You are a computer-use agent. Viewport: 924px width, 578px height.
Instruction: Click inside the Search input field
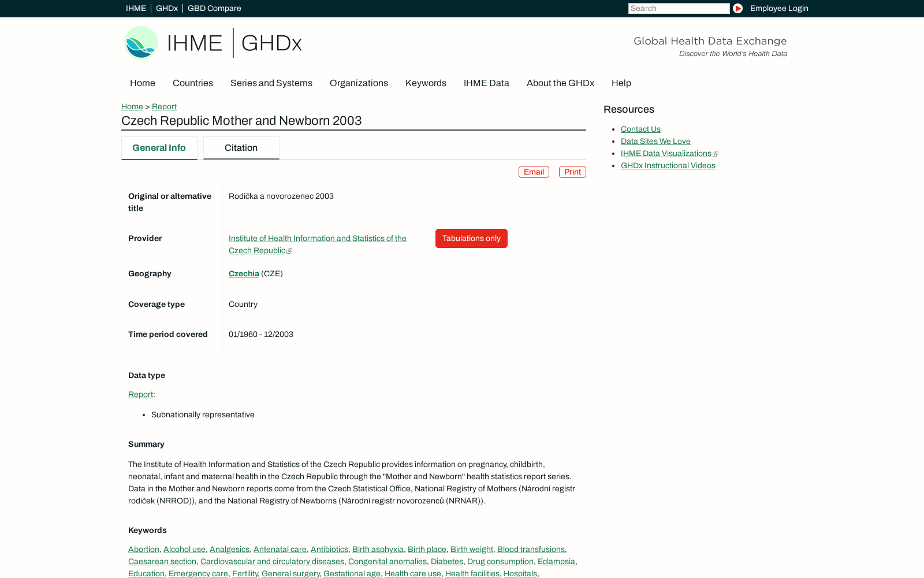[x=679, y=8]
